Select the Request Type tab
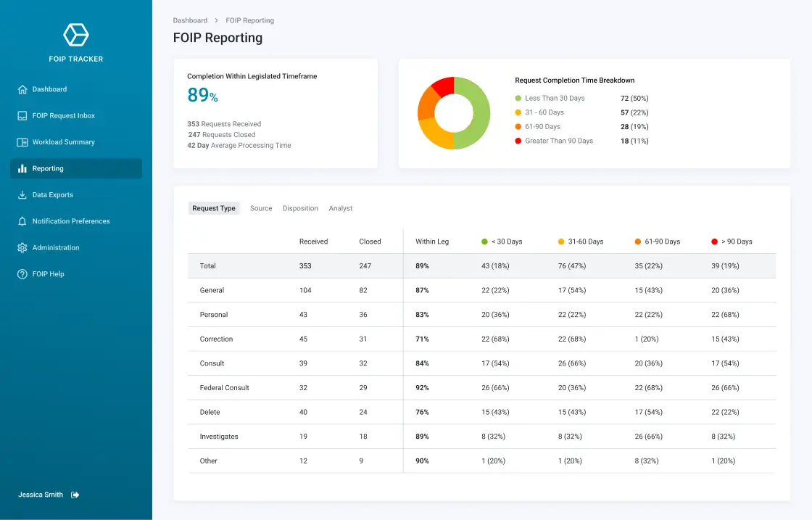The width and height of the screenshot is (812, 520). click(214, 208)
